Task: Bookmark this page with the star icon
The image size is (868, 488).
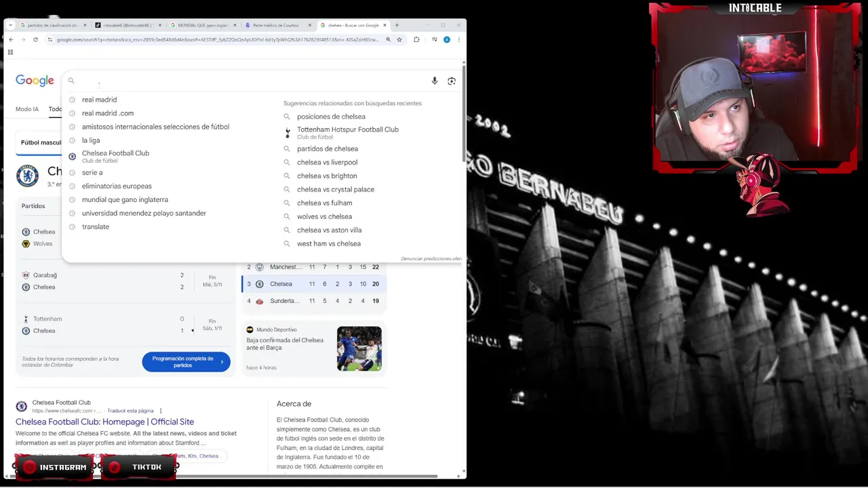Action: (399, 39)
